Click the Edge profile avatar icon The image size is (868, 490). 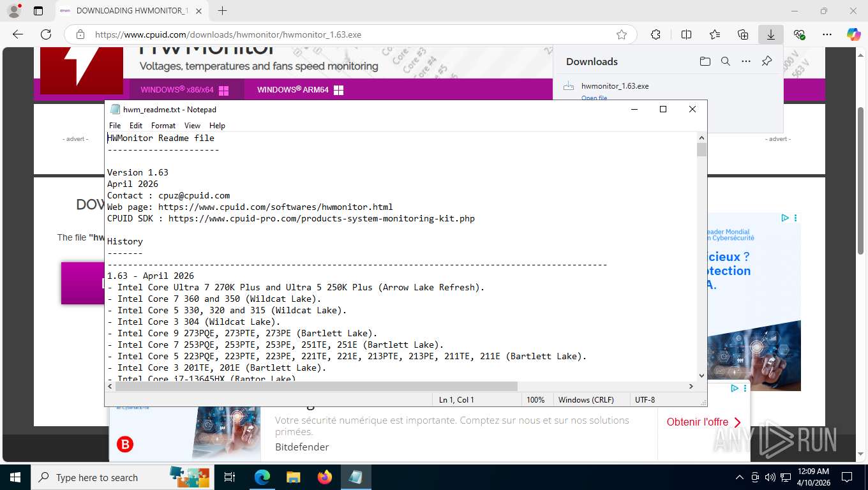point(13,11)
